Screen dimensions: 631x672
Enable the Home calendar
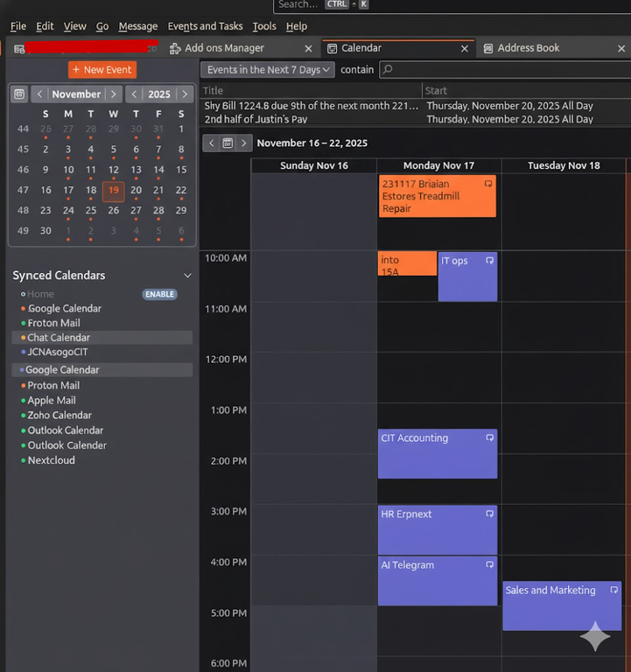tap(159, 294)
